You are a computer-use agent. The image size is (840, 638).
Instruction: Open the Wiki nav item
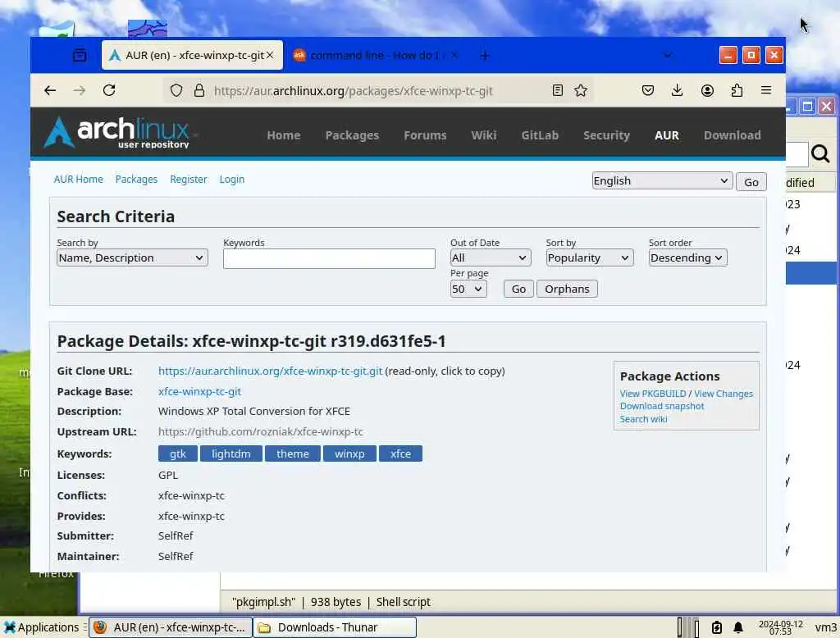tap(484, 135)
